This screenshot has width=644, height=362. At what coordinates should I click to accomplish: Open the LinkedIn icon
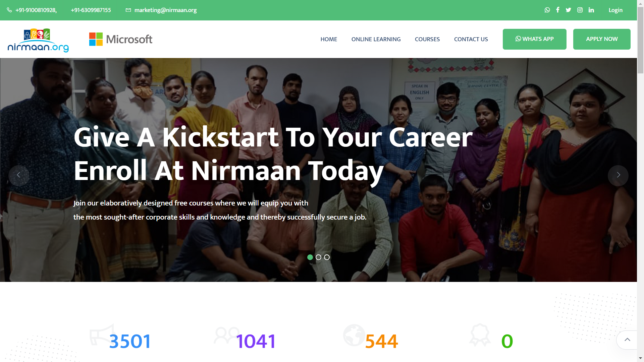click(591, 10)
